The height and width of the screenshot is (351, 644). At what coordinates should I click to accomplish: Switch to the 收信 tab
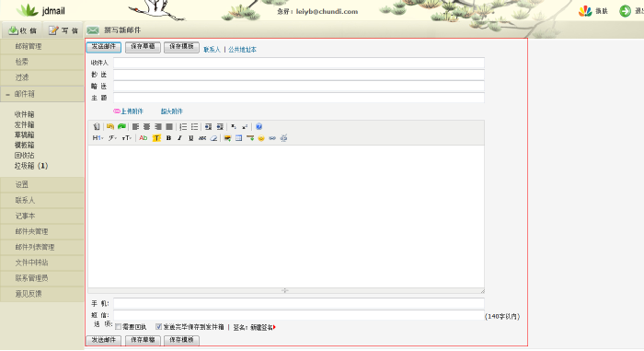click(23, 30)
